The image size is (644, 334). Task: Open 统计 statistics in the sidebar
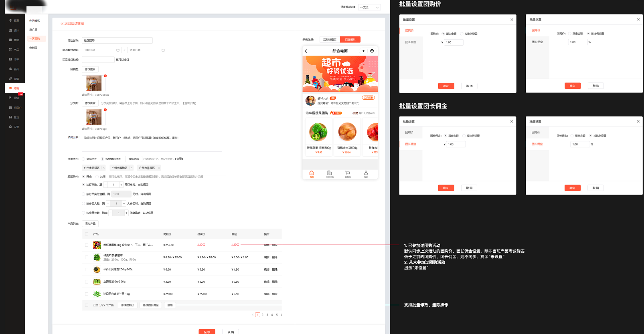tap(14, 30)
